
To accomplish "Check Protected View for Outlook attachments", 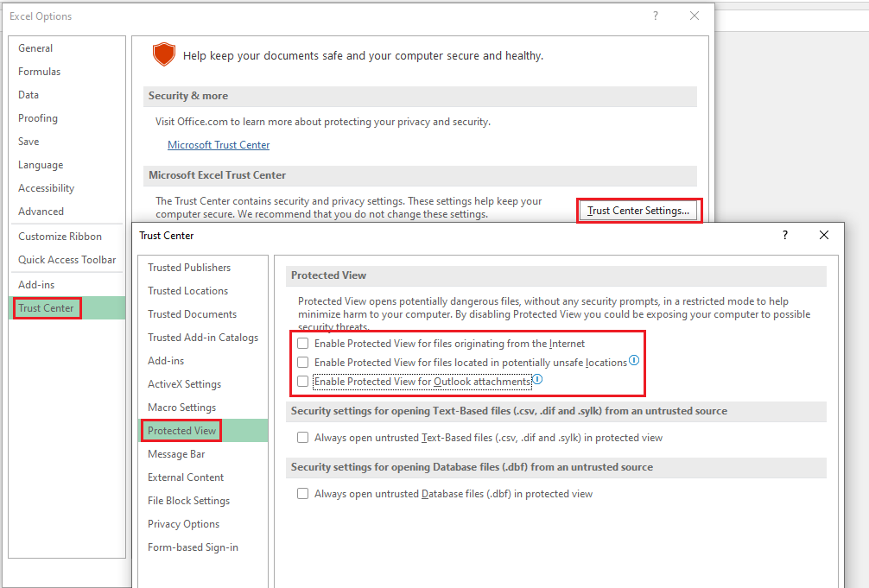I will point(302,382).
